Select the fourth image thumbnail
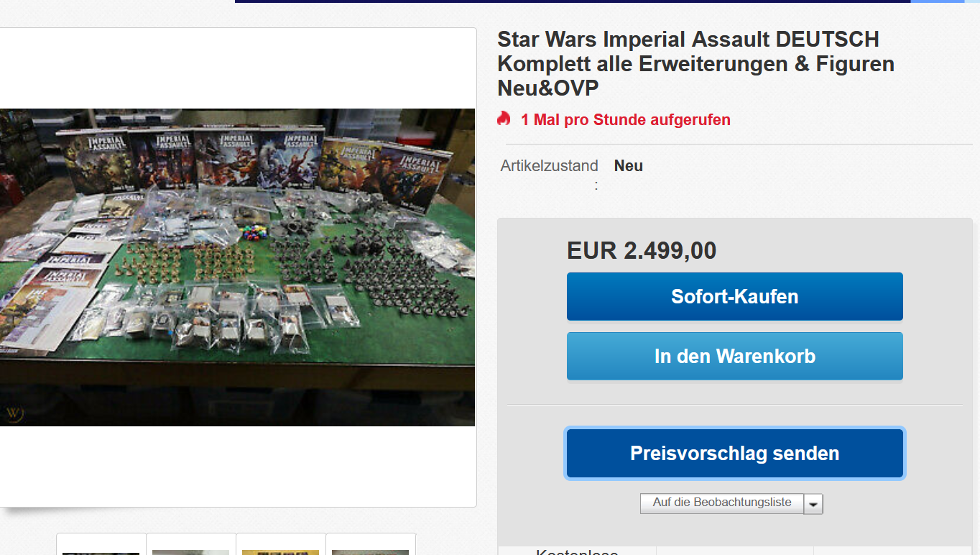Viewport: 980px width, 555px height. (x=371, y=544)
